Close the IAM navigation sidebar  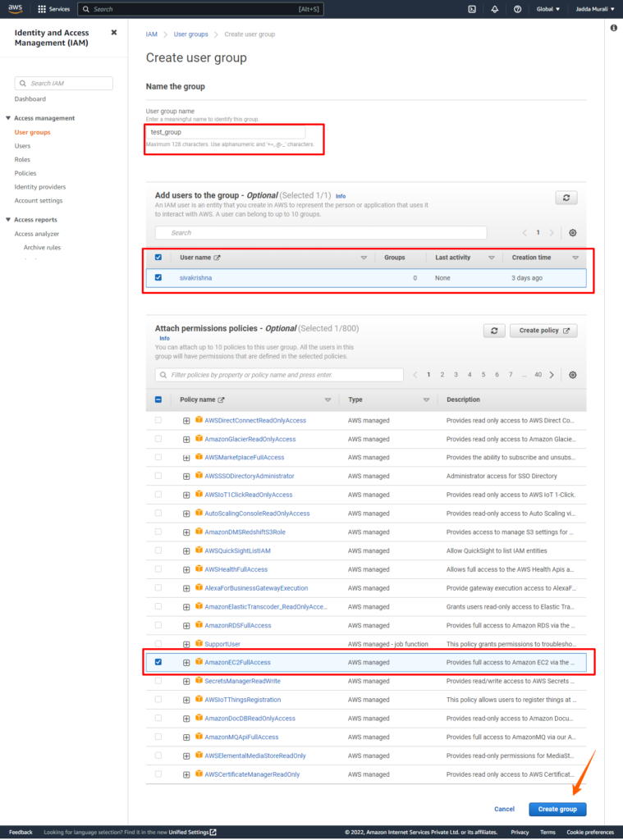(x=113, y=33)
